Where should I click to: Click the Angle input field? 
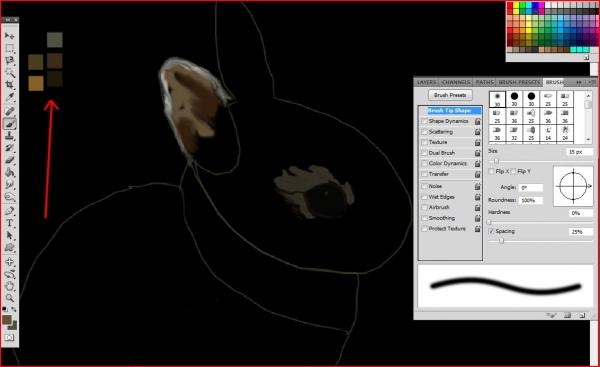coord(531,188)
